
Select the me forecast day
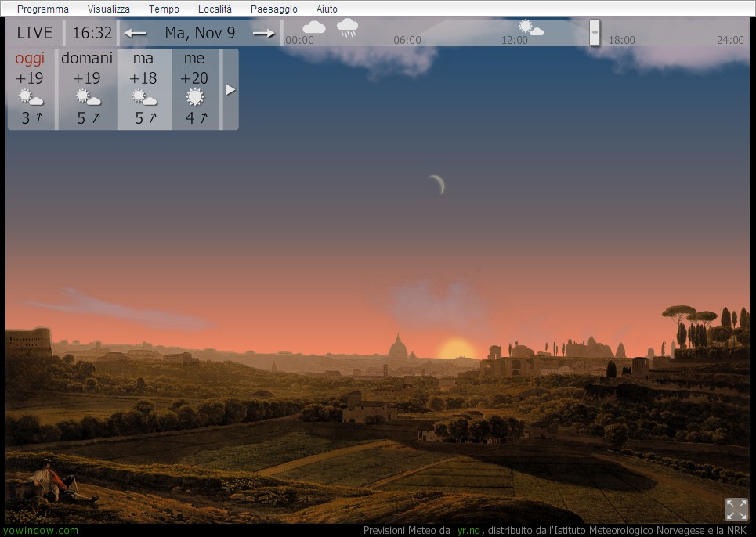click(195, 89)
